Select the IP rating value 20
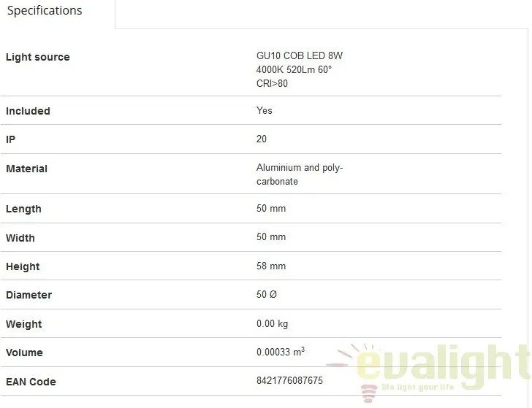This screenshot has height=408, width=532. [x=262, y=139]
